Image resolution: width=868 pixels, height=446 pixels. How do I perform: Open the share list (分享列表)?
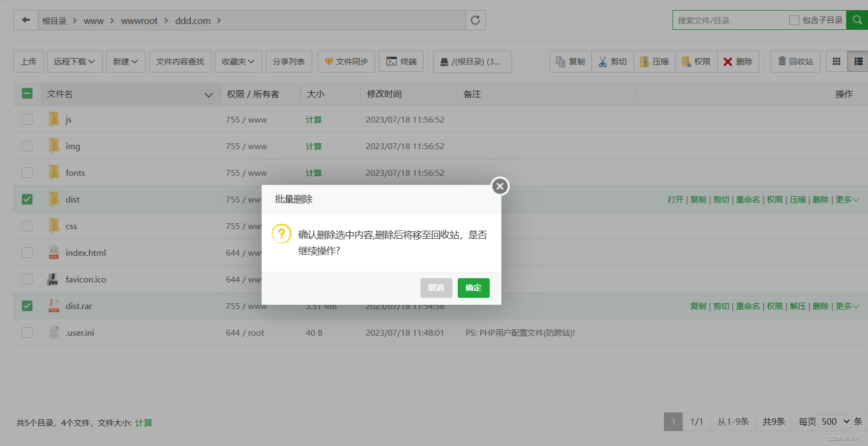289,62
